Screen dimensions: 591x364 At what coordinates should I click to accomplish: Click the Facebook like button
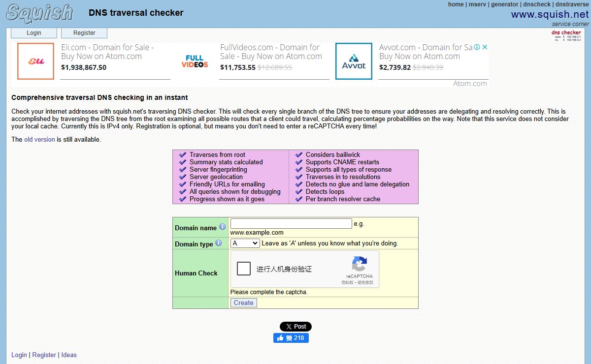point(291,338)
